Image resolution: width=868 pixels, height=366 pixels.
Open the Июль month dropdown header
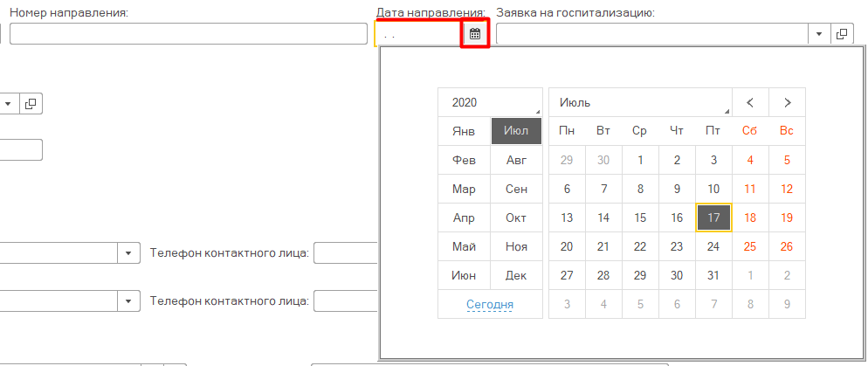[639, 102]
